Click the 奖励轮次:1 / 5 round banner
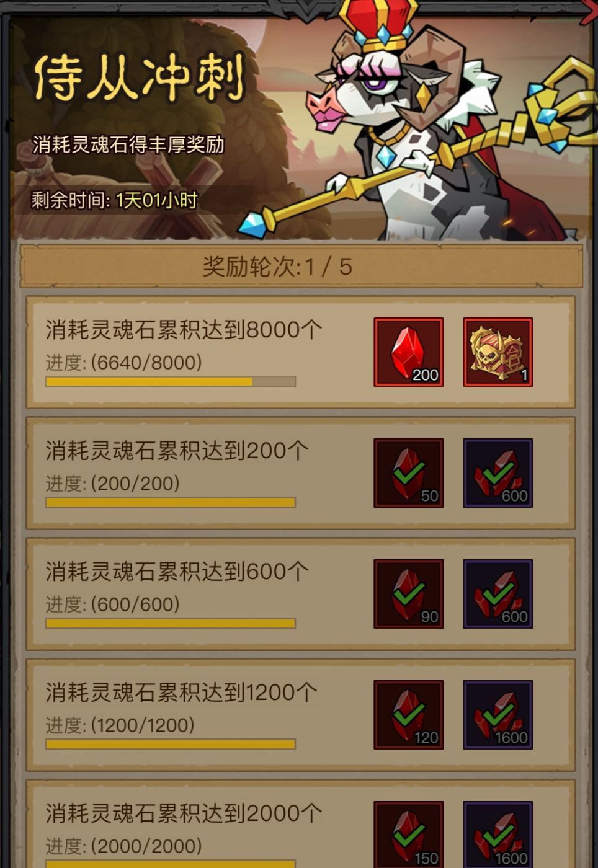The height and width of the screenshot is (868, 598). coord(301,267)
